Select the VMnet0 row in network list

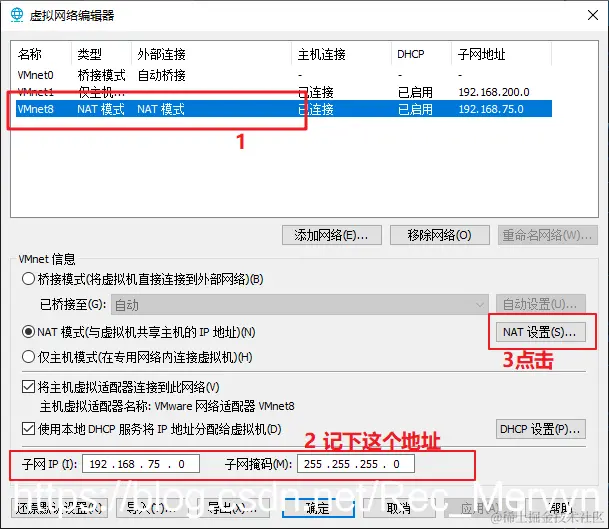tap(284, 75)
